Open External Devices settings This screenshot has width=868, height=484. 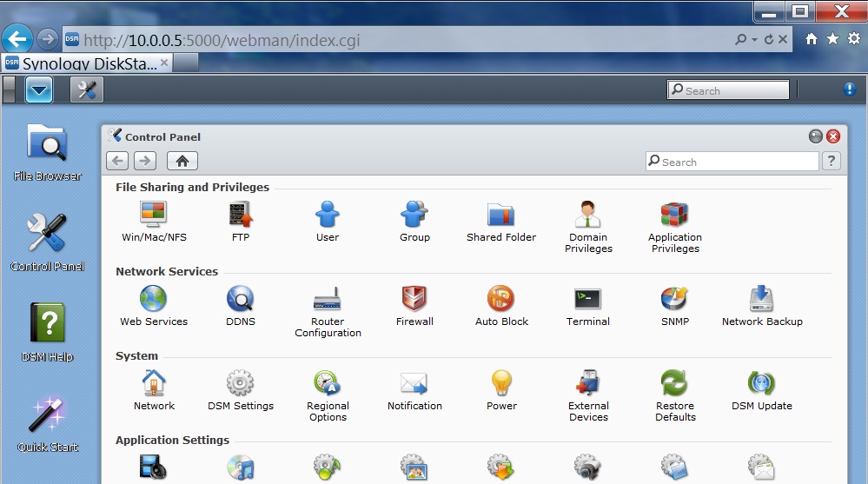(588, 394)
